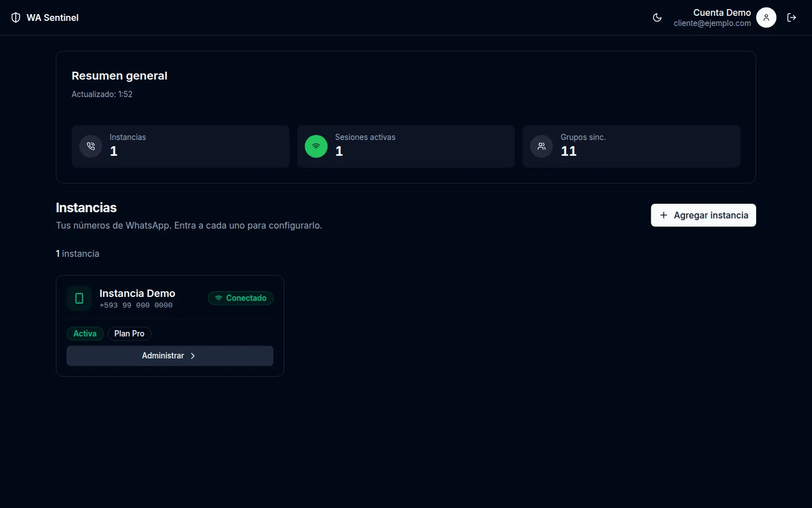Screen dimensions: 812x508
Task: Click the Plan Pro tag
Action: pos(129,334)
